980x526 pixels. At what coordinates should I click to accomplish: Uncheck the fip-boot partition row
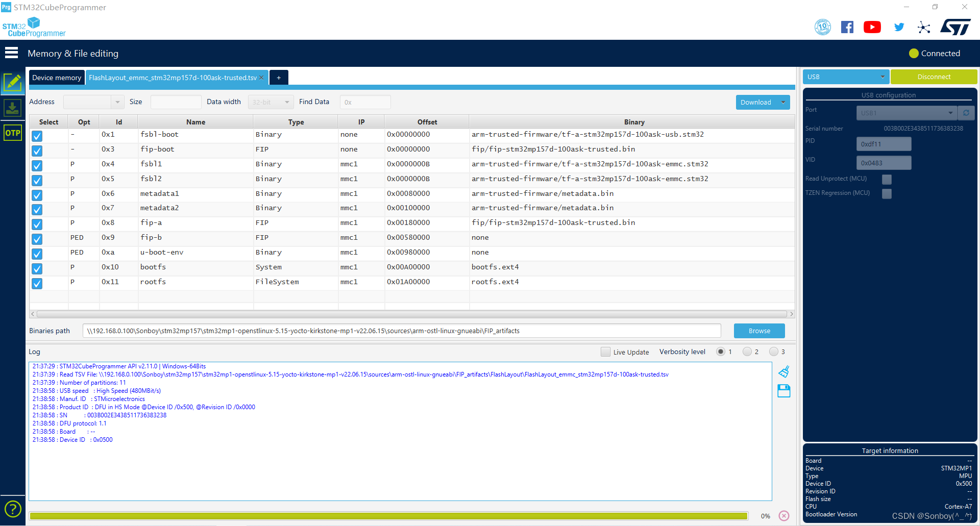click(x=37, y=151)
